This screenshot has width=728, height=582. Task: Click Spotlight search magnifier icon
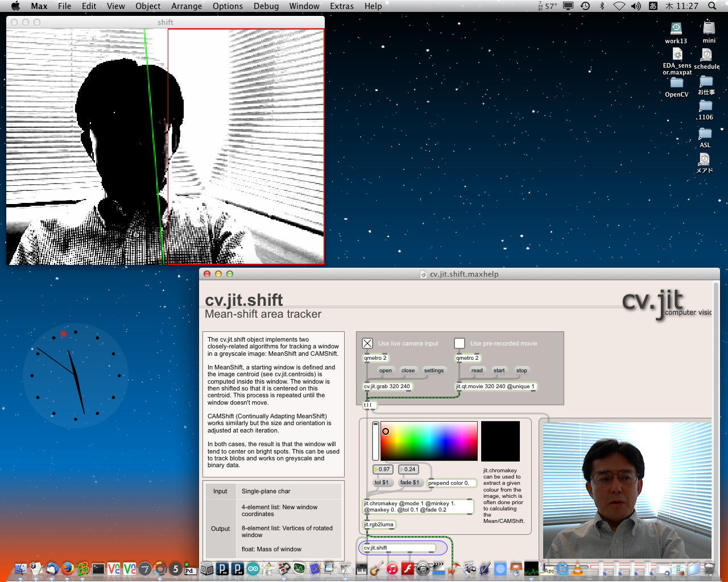click(x=712, y=6)
